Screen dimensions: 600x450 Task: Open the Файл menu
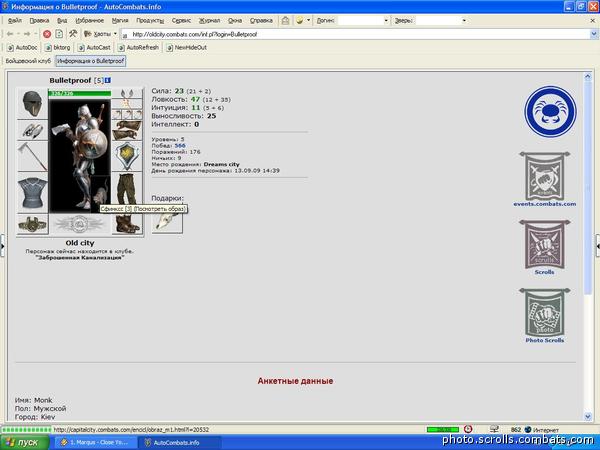(x=15, y=20)
